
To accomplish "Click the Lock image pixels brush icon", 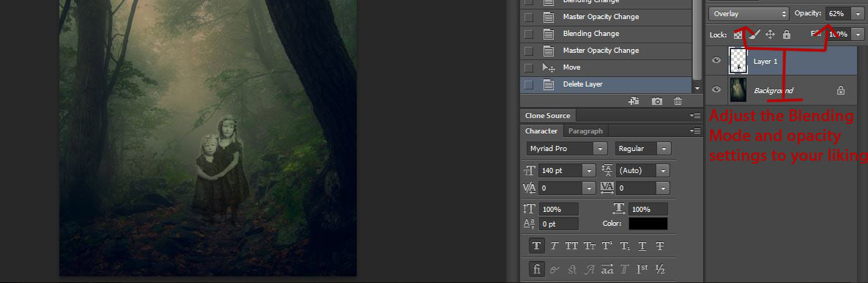I will click(754, 34).
